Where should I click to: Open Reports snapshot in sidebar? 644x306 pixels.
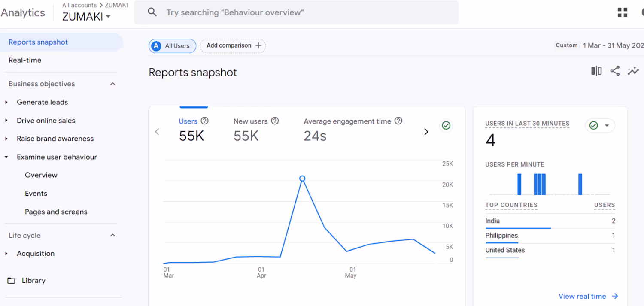coord(38,42)
